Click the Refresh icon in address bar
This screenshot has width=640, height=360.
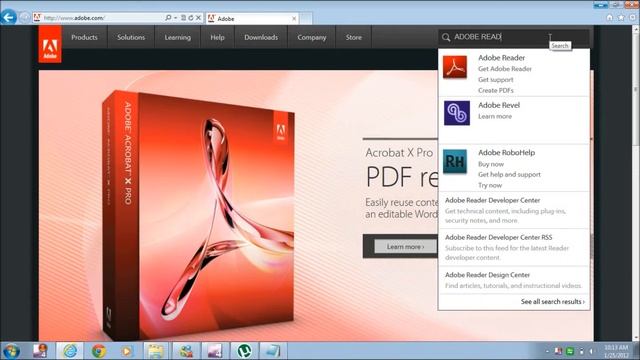click(191, 18)
